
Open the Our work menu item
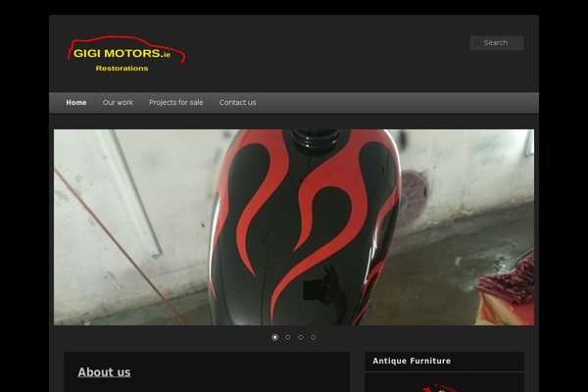tap(118, 102)
